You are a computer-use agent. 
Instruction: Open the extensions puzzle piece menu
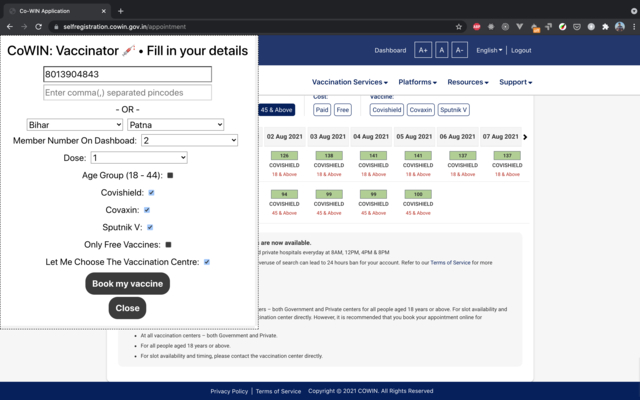[605, 27]
